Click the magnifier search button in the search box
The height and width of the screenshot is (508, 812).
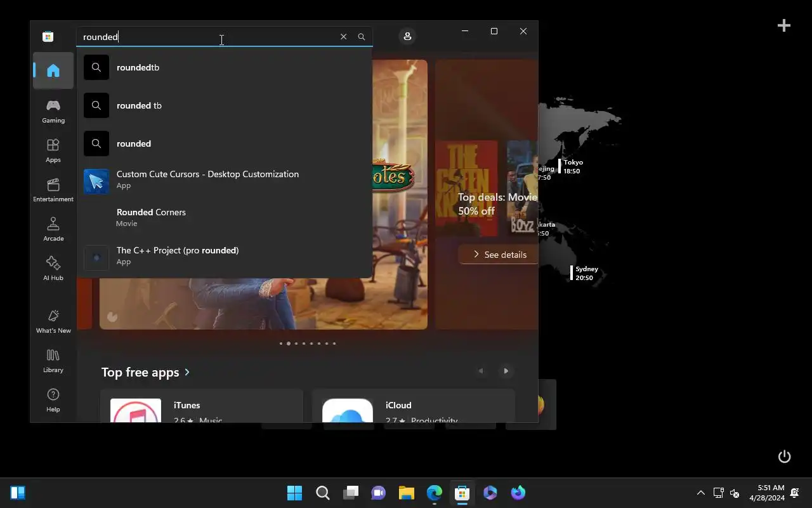[x=362, y=37]
